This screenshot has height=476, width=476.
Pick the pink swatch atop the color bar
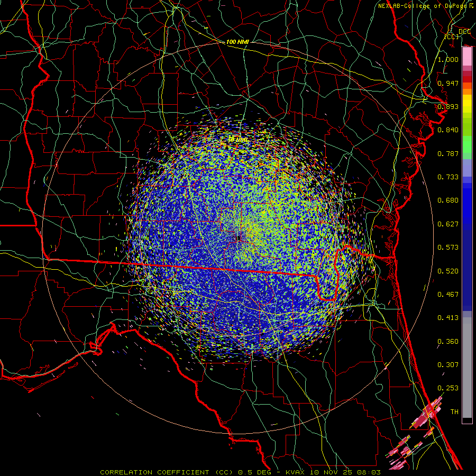click(467, 57)
